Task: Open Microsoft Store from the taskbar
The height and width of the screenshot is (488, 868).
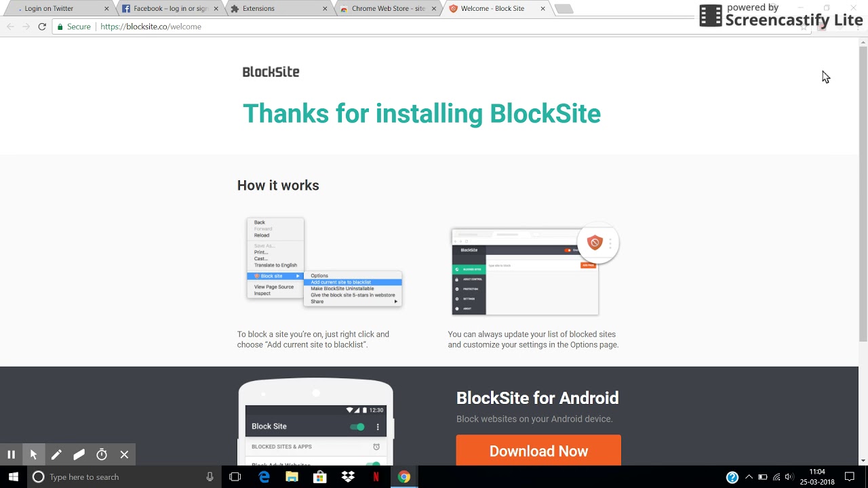Action: tap(320, 477)
